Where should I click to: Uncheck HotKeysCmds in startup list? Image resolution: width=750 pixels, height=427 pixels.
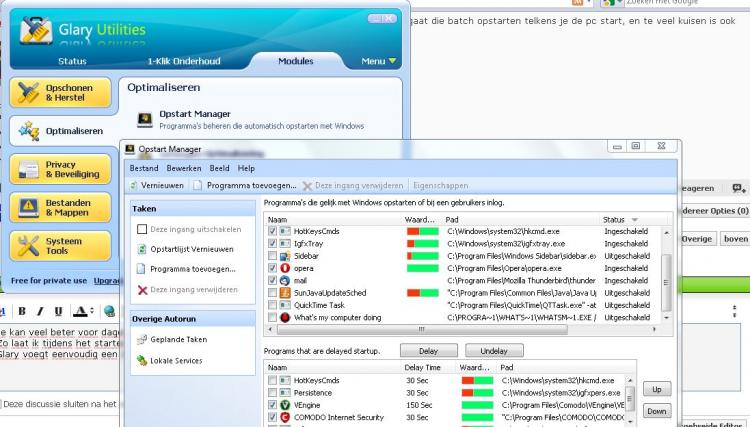click(x=272, y=231)
